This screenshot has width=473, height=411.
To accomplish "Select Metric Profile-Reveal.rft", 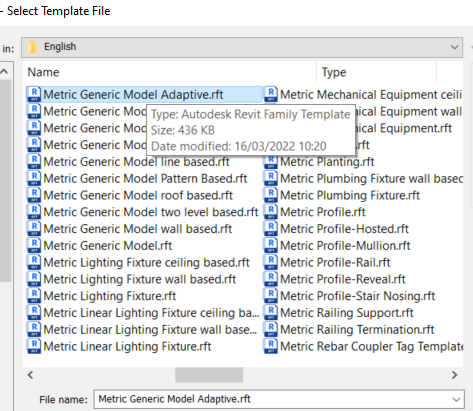I will pos(343,279).
